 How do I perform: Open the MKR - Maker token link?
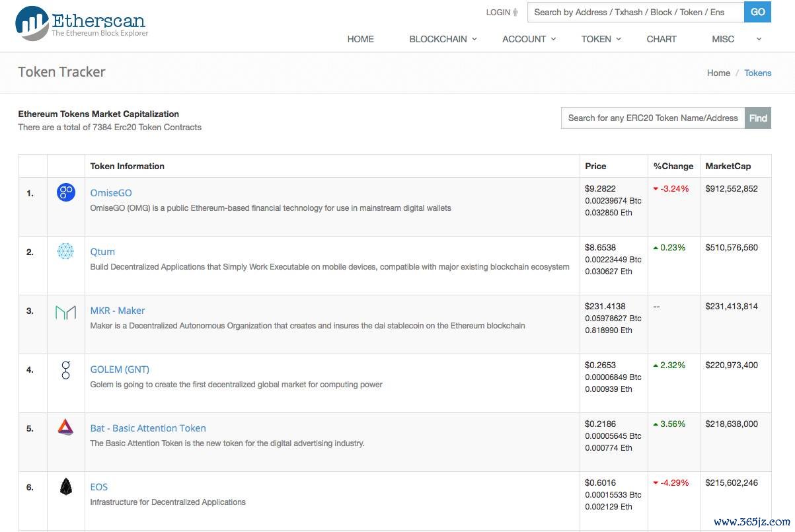[118, 311]
